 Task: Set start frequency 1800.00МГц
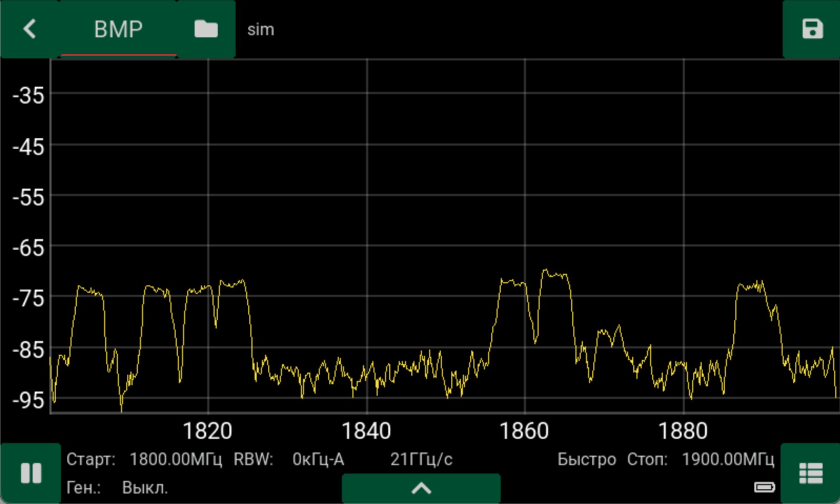point(176,459)
